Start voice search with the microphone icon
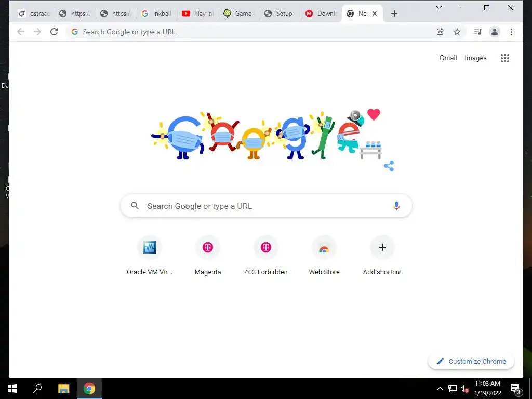Image resolution: width=532 pixels, height=399 pixels. [x=396, y=206]
